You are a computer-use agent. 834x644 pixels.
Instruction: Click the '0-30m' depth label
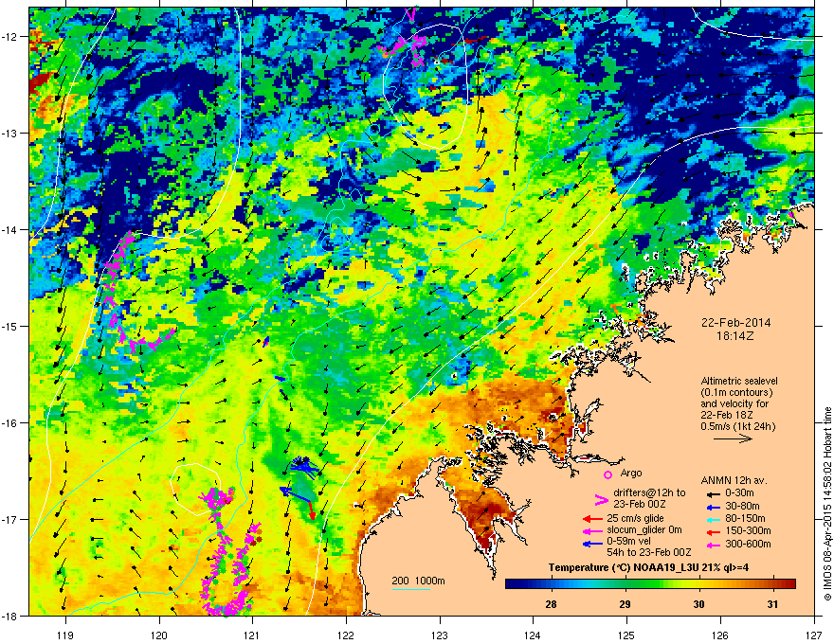point(739,493)
